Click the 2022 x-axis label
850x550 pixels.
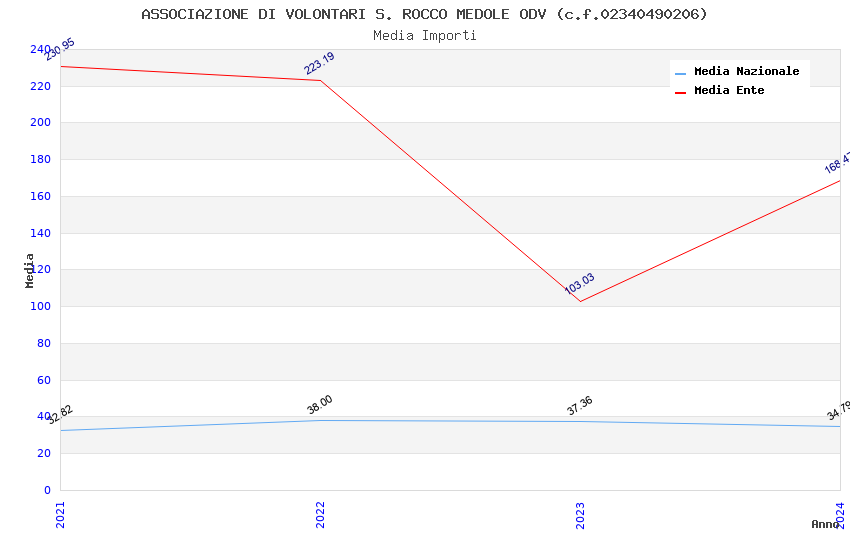point(320,515)
